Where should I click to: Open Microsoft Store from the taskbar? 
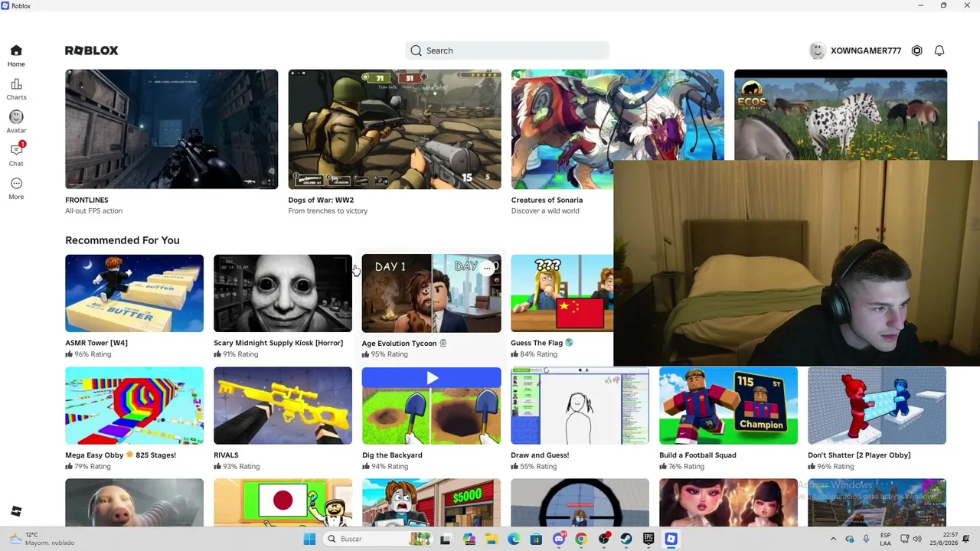tap(536, 539)
